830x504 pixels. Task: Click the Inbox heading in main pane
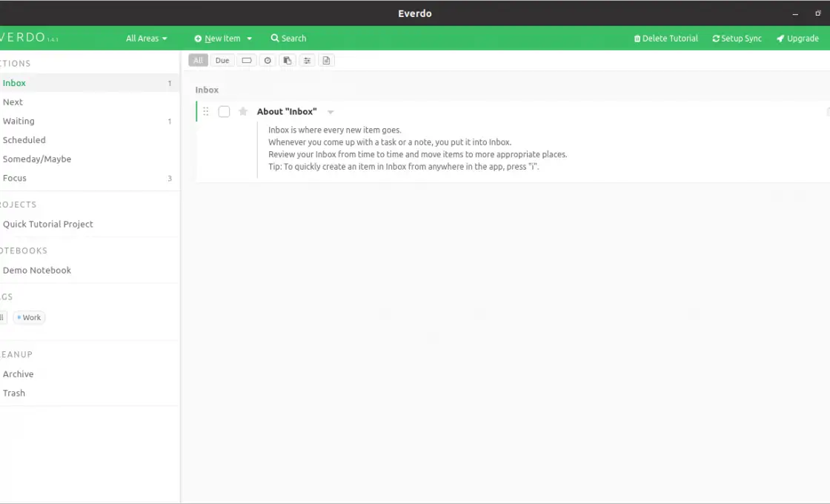click(207, 90)
